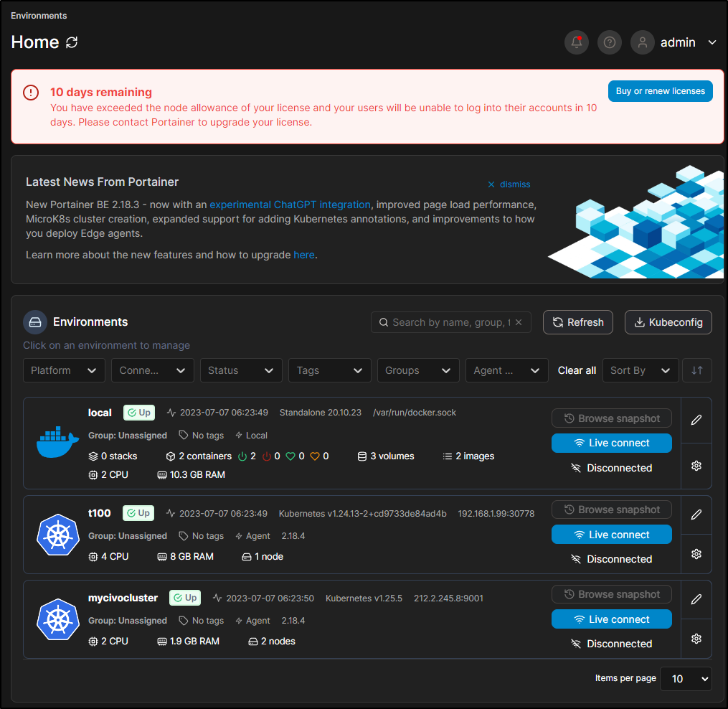Click the '0 stacks' count for local
The height and width of the screenshot is (709, 728).
pos(113,456)
